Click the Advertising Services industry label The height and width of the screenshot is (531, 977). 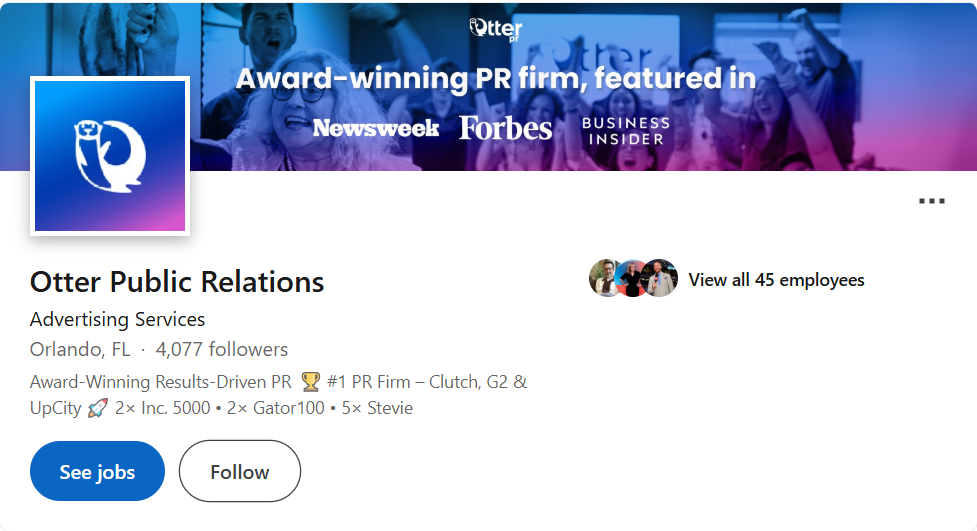117,320
